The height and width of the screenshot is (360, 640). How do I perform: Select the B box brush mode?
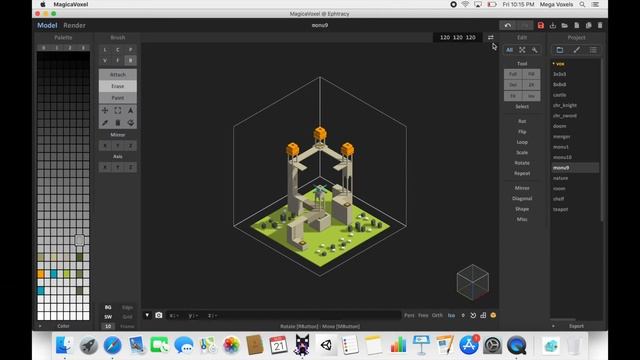[x=131, y=60]
